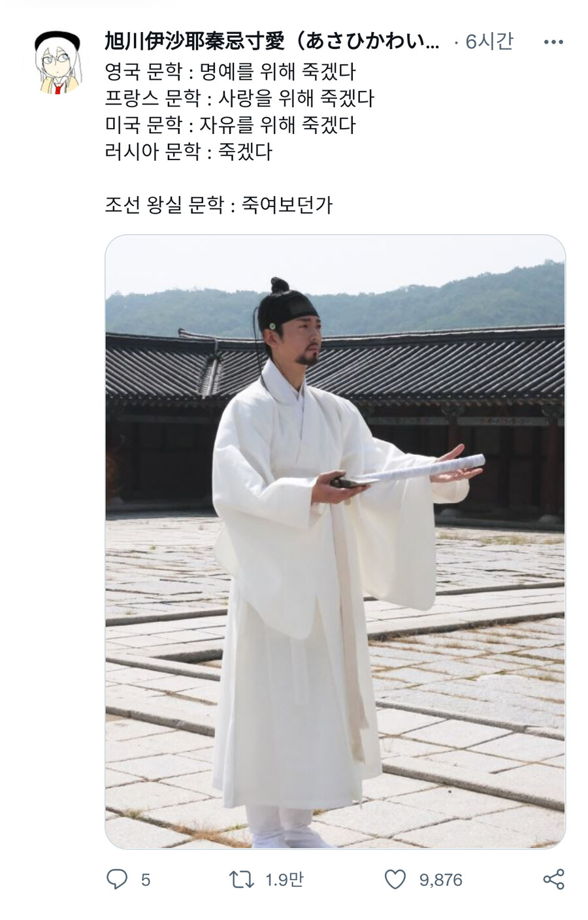Open the share icon menu
The image size is (588, 920).
(x=553, y=879)
